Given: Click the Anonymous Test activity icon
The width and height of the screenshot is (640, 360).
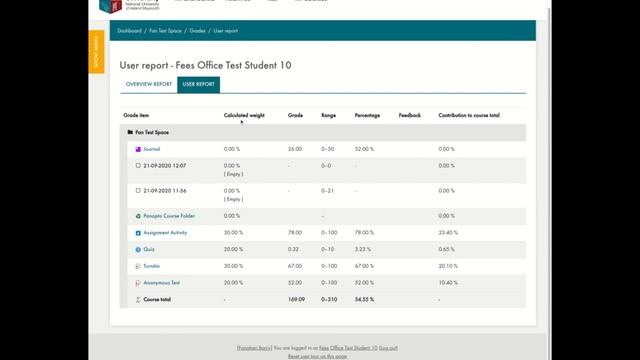Looking at the screenshot, I should (138, 283).
